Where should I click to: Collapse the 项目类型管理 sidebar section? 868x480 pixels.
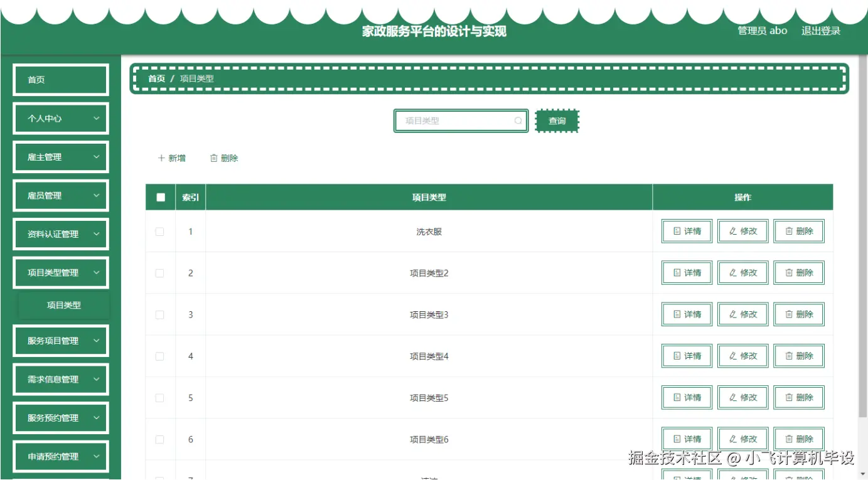point(60,272)
